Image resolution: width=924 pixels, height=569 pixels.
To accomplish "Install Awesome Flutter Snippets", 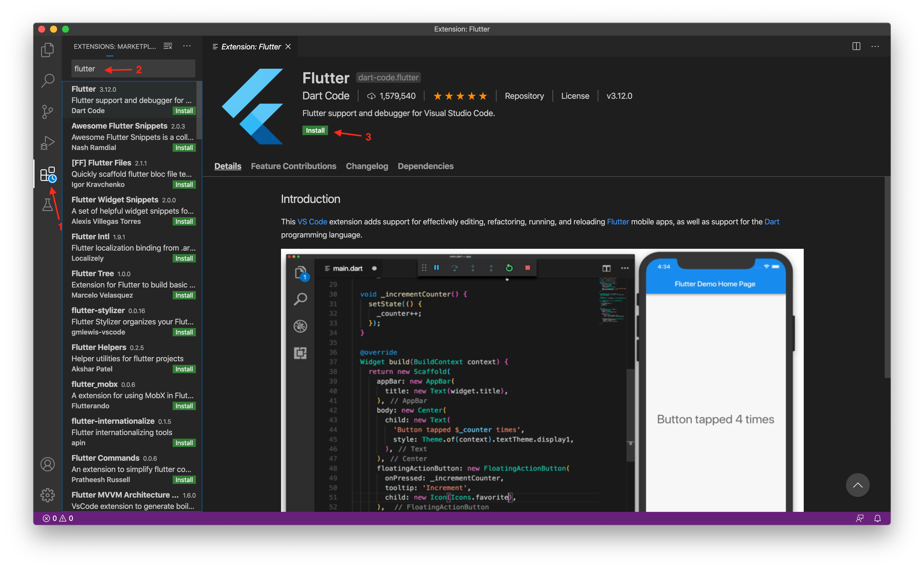I will (184, 148).
